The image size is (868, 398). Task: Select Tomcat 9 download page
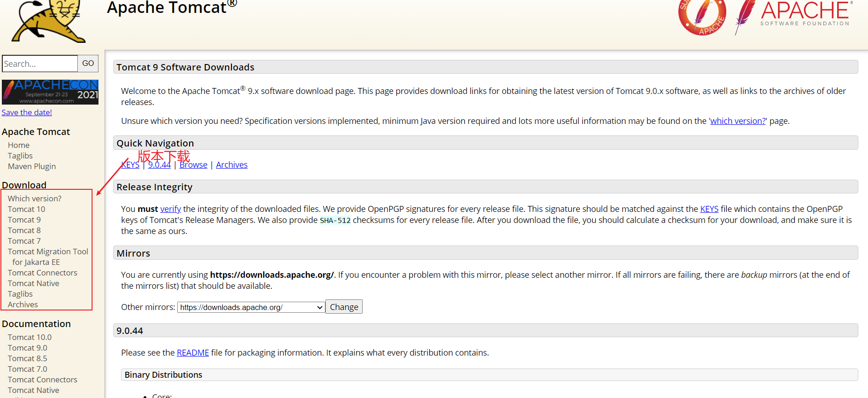[x=24, y=220]
